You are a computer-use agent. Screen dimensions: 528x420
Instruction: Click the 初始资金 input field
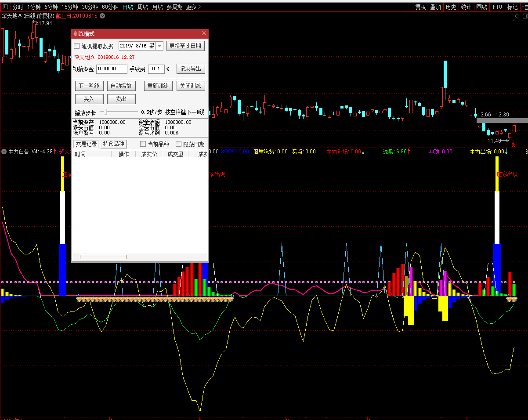click(x=111, y=69)
